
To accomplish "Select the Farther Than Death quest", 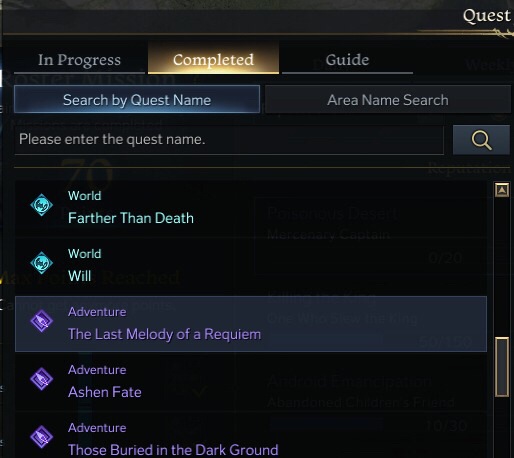I will pos(251,209).
